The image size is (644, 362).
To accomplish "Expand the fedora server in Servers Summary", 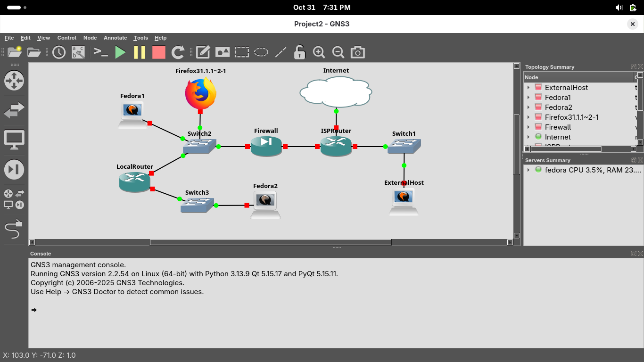I will (x=528, y=170).
